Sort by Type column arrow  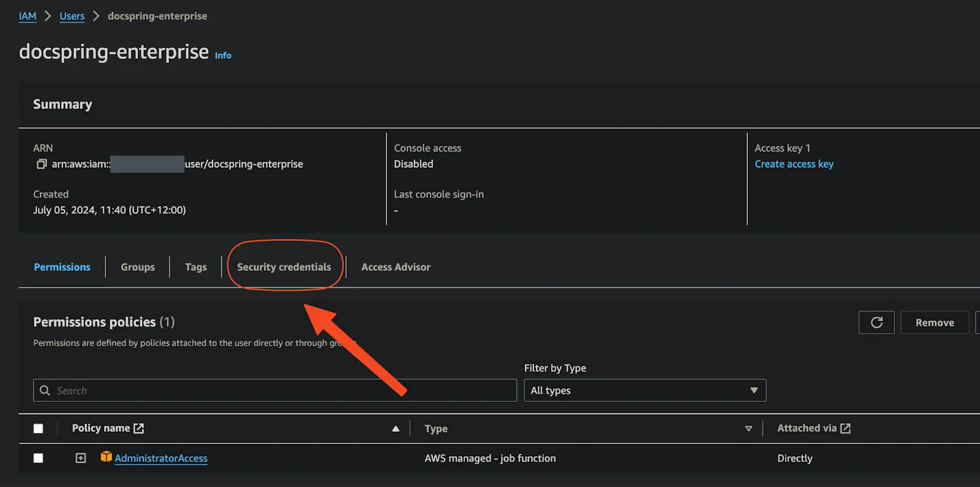[x=748, y=429]
